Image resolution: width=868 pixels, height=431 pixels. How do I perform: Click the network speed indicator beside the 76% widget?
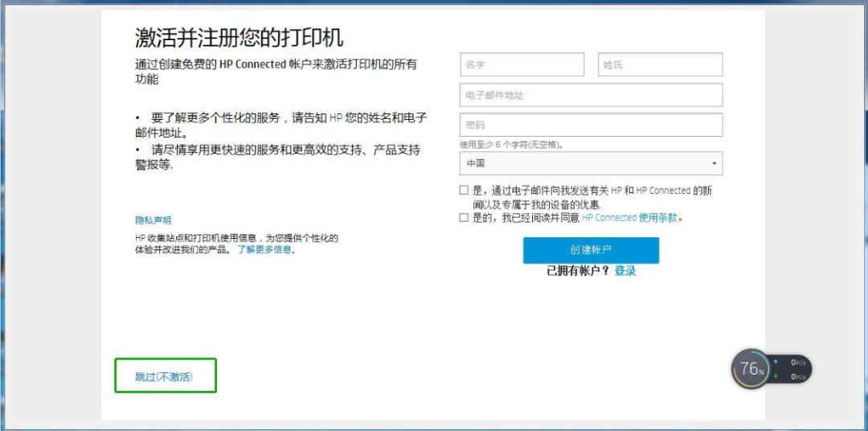click(791, 369)
